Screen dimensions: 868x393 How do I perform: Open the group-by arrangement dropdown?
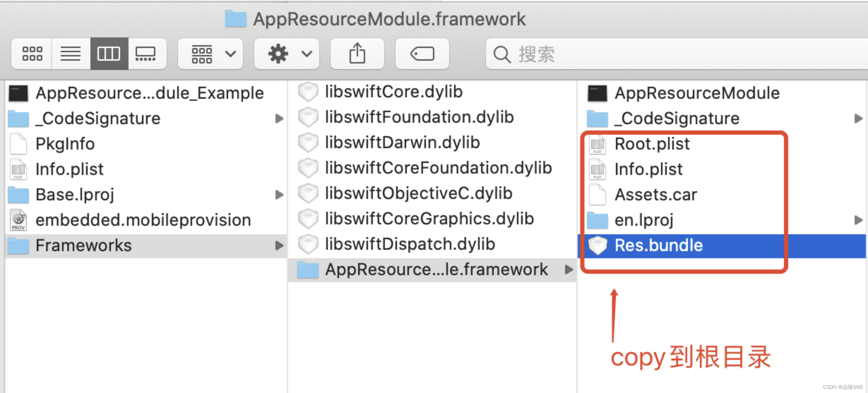click(211, 54)
